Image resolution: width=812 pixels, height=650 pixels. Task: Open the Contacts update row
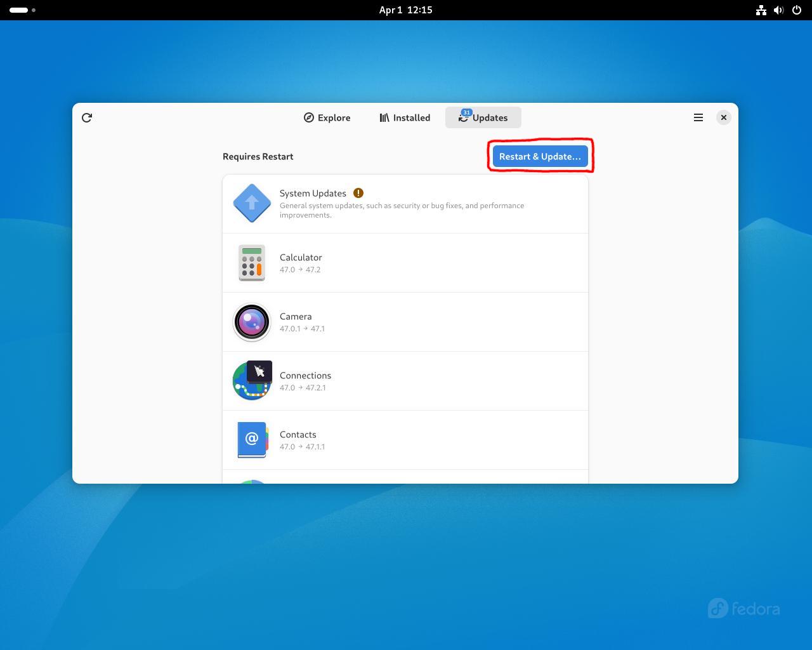click(405, 440)
